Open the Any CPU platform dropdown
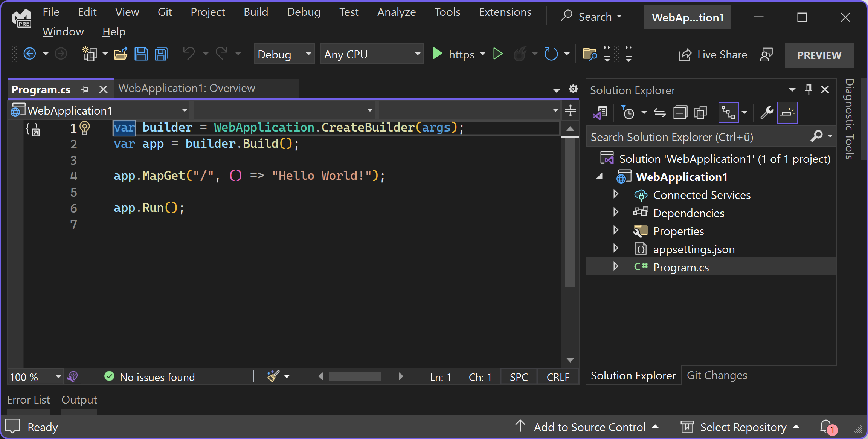This screenshot has height=439, width=868. tap(372, 54)
